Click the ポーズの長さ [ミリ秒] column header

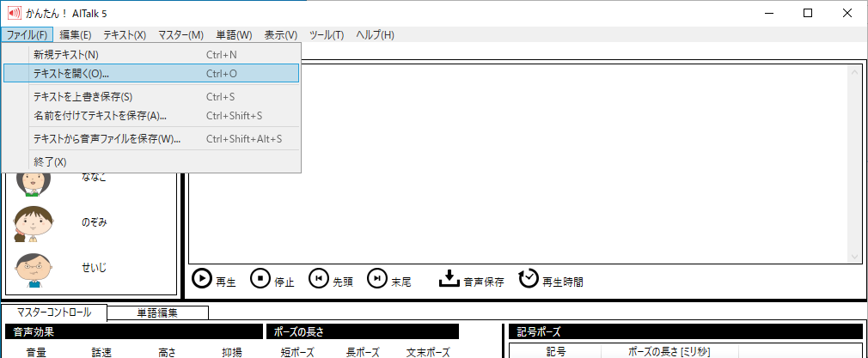[669, 351]
